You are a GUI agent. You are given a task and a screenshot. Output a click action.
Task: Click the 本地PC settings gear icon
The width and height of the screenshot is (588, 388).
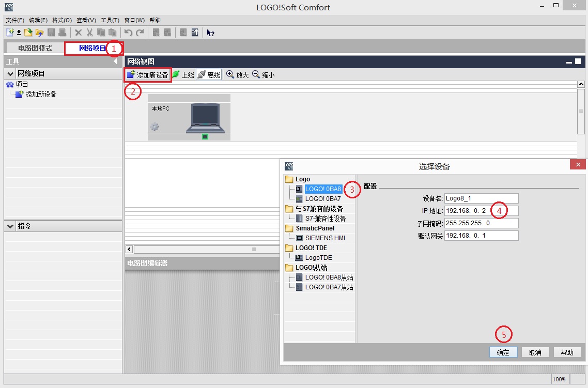154,127
